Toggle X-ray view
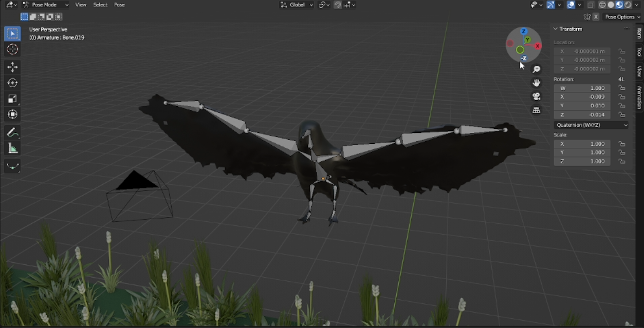Screen dimensions: 644x328 [x=591, y=5]
